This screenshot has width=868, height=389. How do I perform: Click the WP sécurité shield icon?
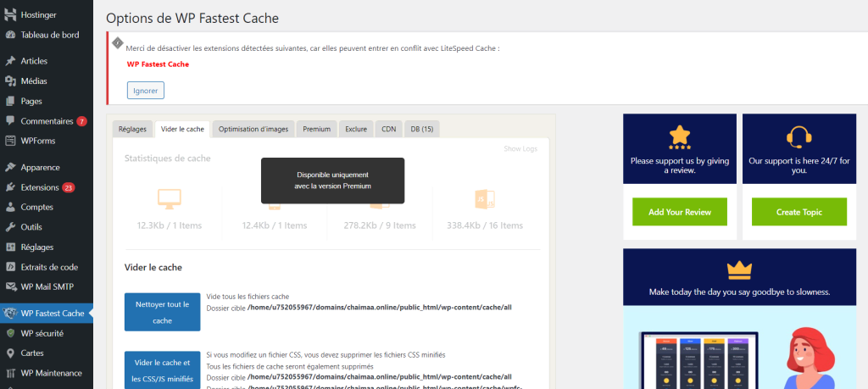10,333
